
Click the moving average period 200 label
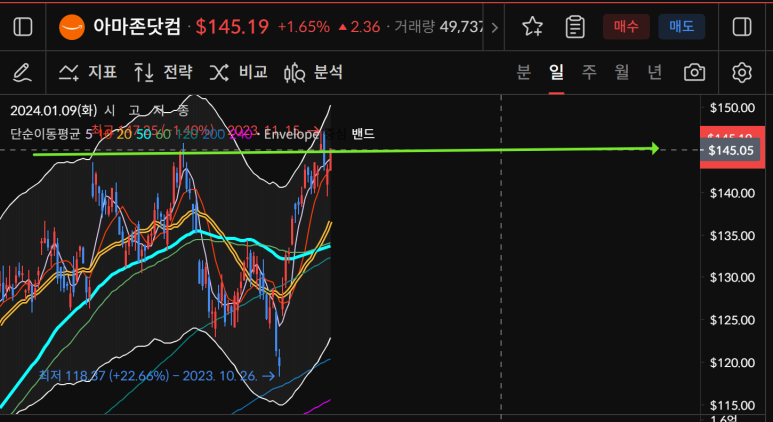(215, 134)
